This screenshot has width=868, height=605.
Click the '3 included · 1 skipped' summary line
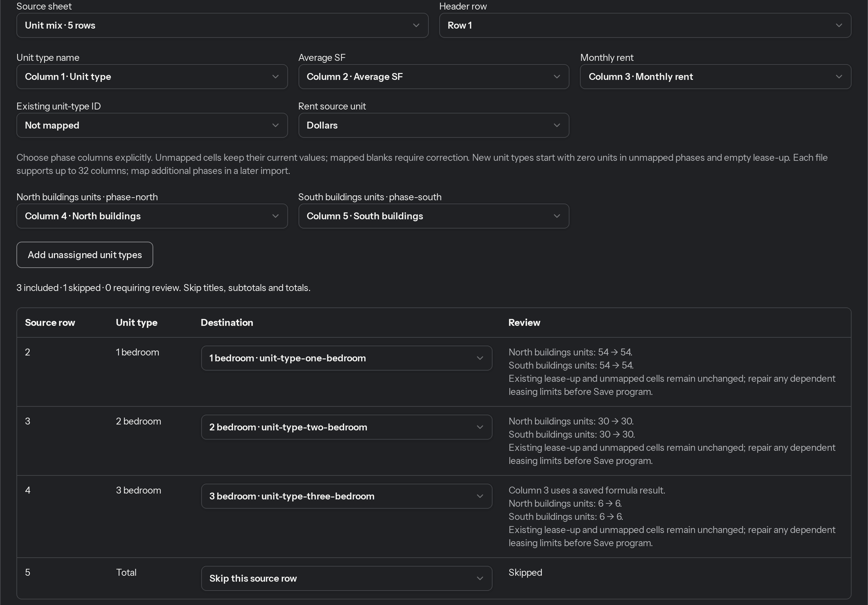point(163,288)
